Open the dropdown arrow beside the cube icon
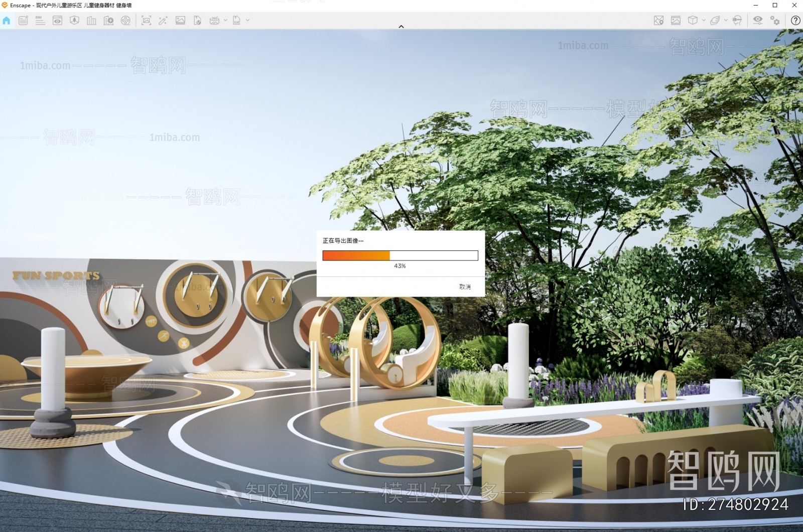This screenshot has width=803, height=532. point(704,21)
